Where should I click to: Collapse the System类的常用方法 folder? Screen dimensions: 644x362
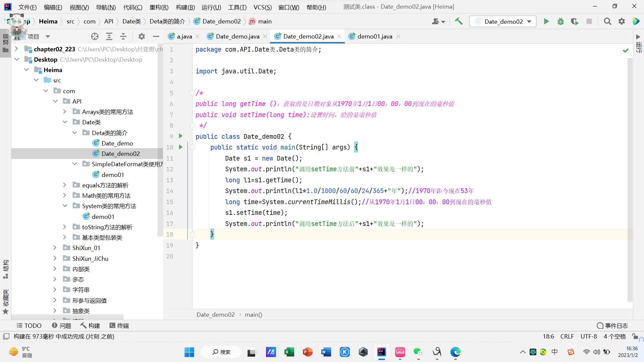65,206
